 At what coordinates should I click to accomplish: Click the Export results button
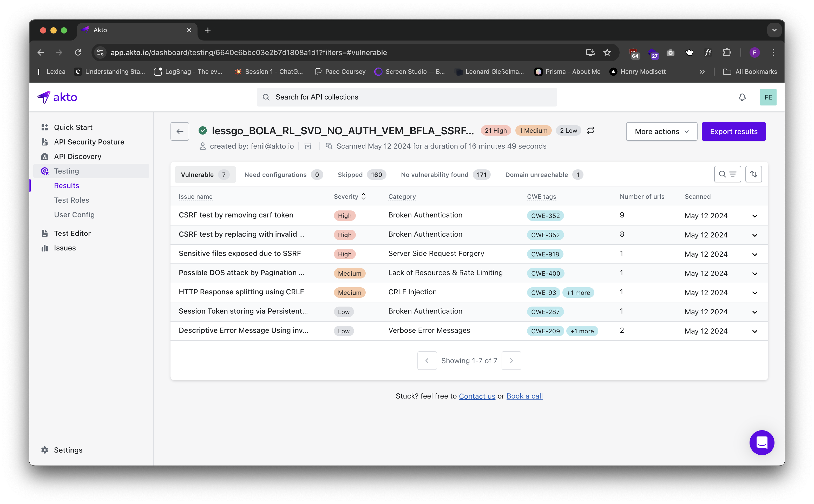pos(733,131)
